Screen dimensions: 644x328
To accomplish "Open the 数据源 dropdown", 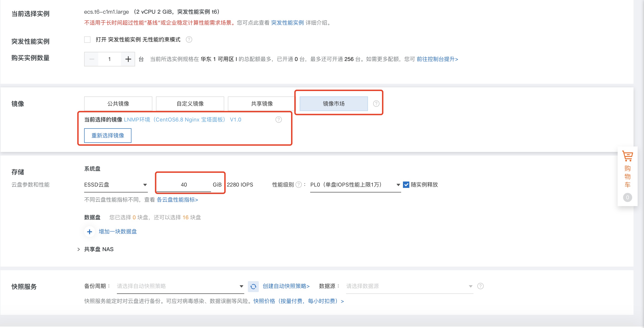I will [410, 286].
